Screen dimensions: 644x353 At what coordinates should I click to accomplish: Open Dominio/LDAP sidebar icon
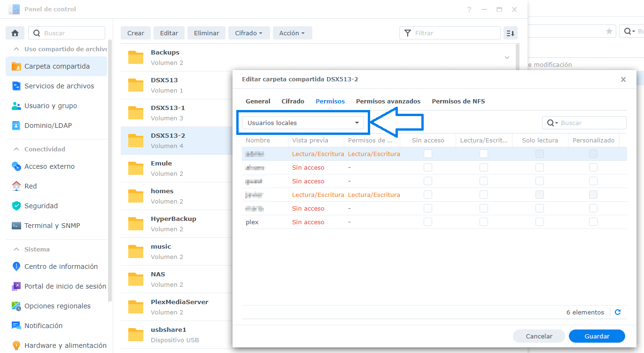16,126
